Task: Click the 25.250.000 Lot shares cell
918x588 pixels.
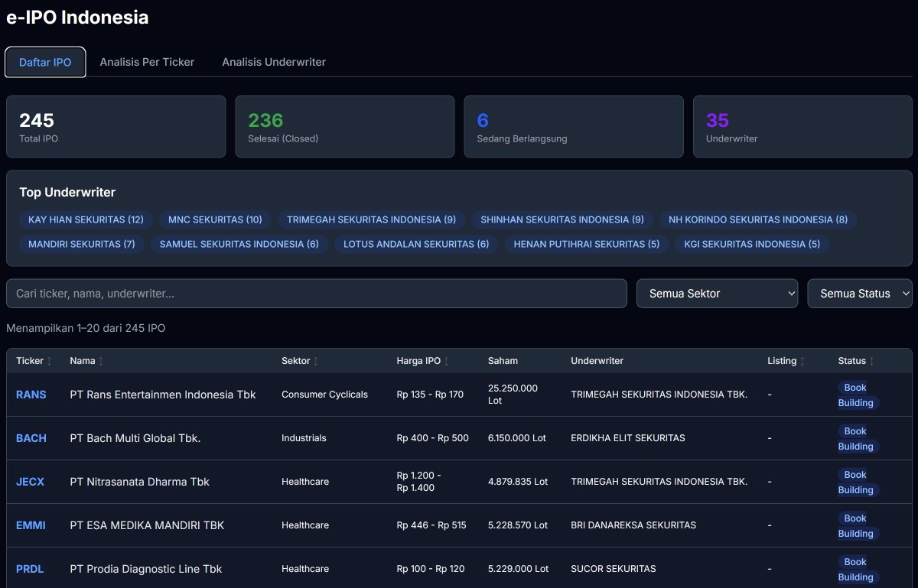Action: [x=513, y=395]
